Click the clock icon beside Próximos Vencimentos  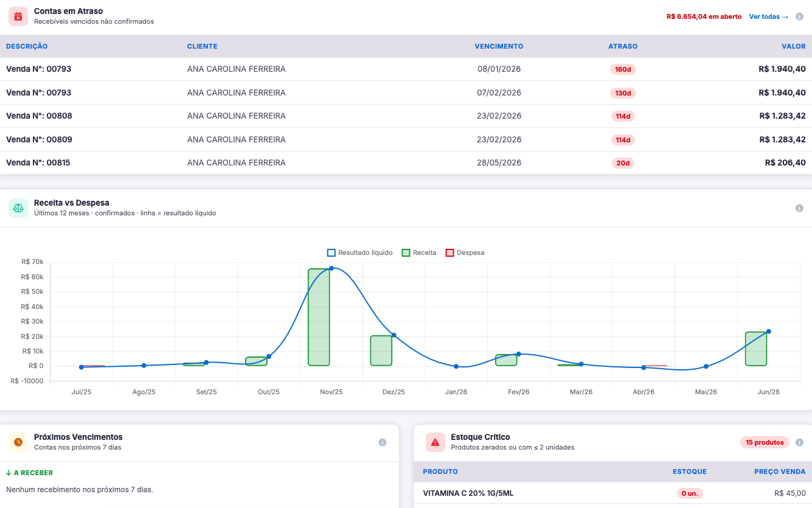click(x=18, y=442)
